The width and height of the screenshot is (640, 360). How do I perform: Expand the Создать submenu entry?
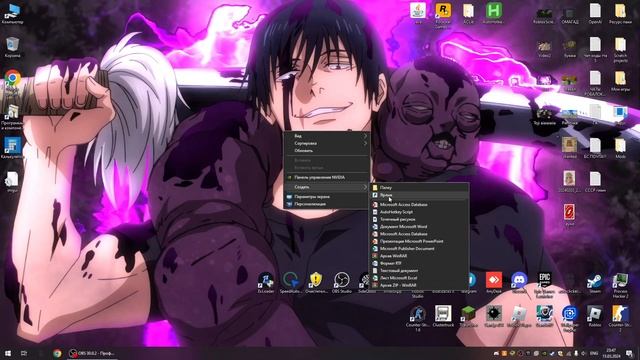(327, 187)
